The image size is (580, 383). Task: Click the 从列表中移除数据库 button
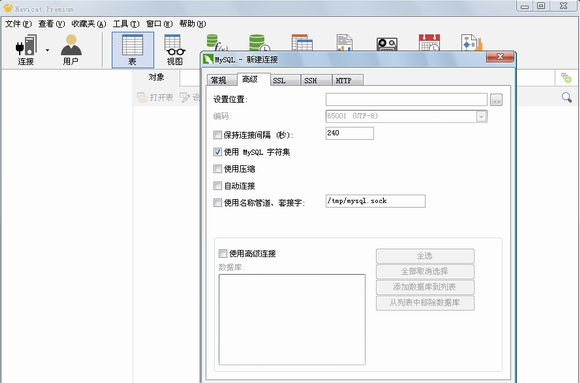425,303
